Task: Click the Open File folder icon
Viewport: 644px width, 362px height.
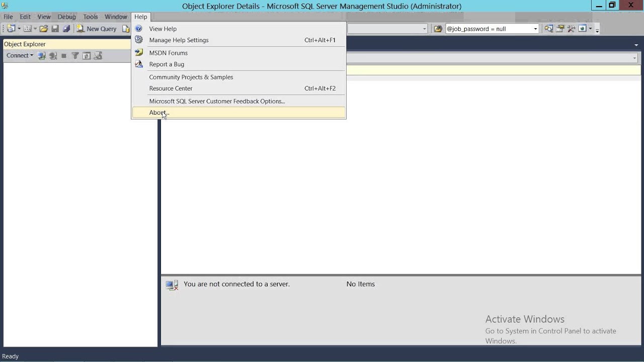Action: click(44, 29)
